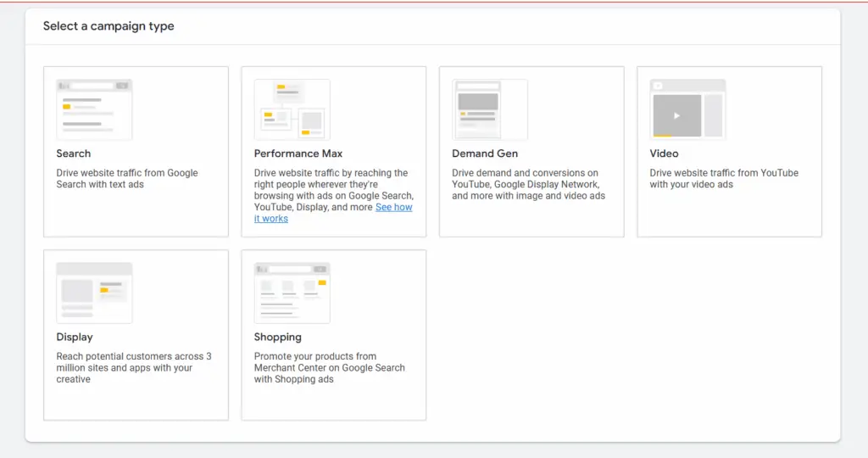
Task: Select the Video campaign type title
Action: (x=664, y=154)
